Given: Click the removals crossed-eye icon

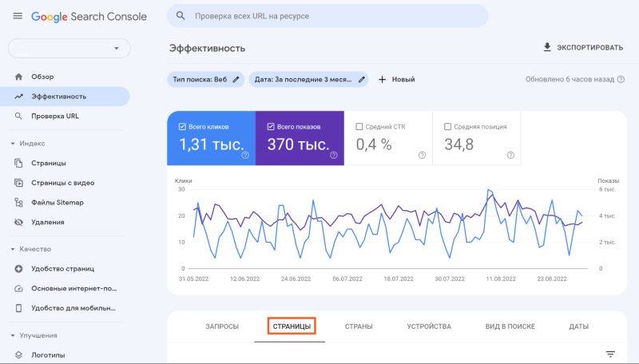Looking at the screenshot, I should (x=18, y=222).
